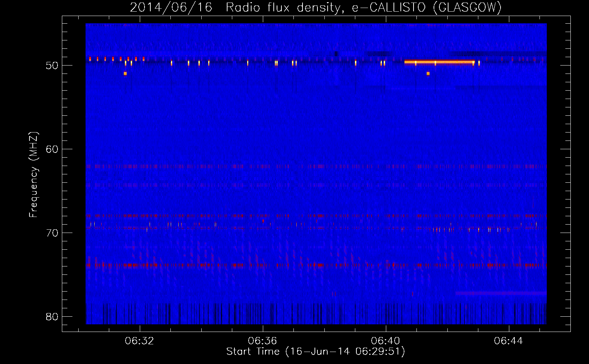Click the frequency tick label '60'

52,149
